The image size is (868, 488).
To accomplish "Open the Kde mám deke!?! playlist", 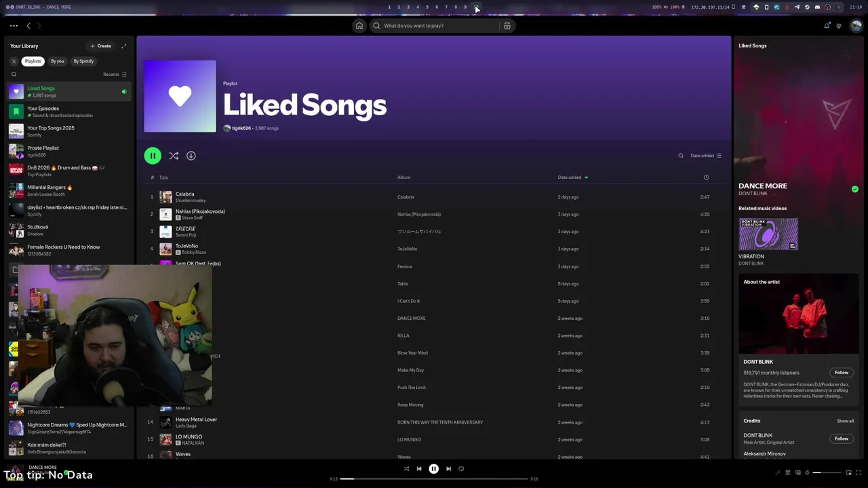I will (68, 448).
